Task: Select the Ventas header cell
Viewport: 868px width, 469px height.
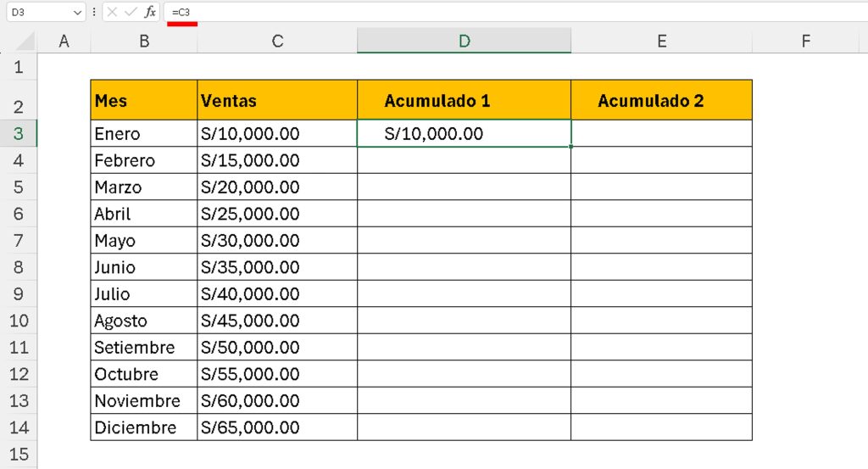Action: 277,101
